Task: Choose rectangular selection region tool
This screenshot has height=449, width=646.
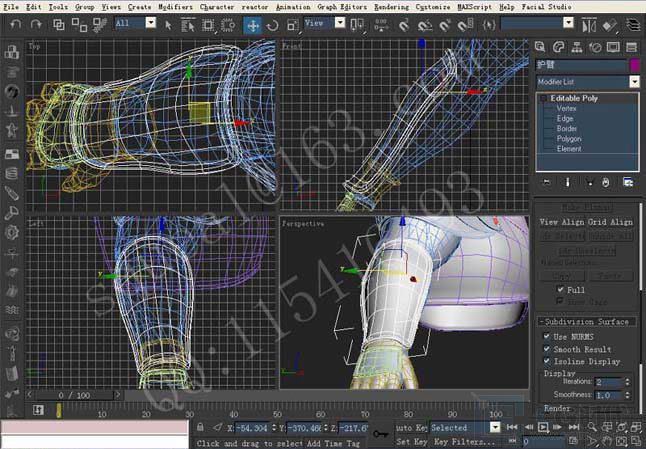Action: 208,25
